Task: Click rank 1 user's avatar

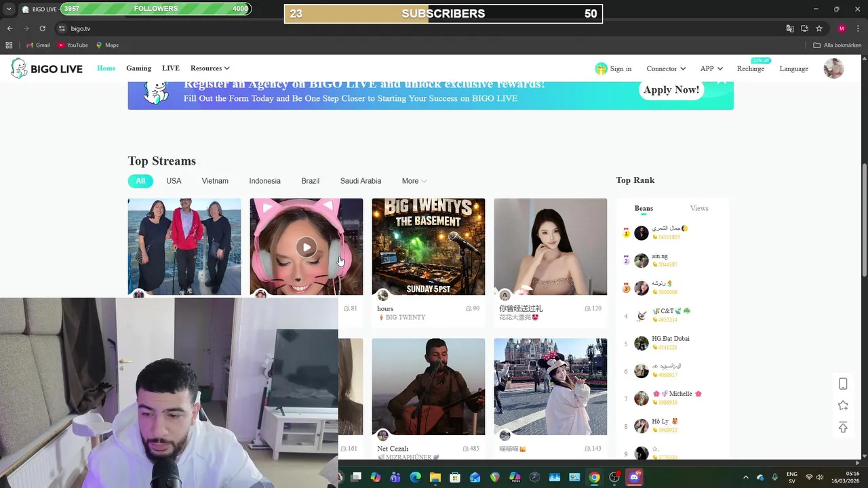Action: pos(642,233)
